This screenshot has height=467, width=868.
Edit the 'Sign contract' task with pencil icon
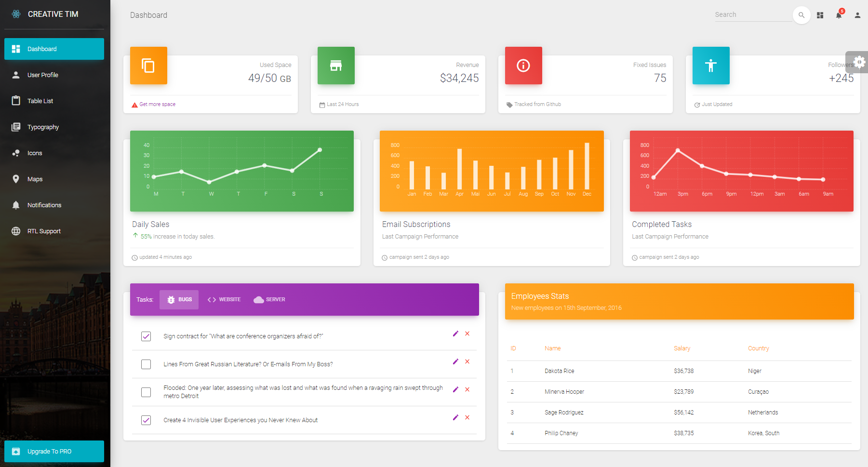(x=455, y=334)
